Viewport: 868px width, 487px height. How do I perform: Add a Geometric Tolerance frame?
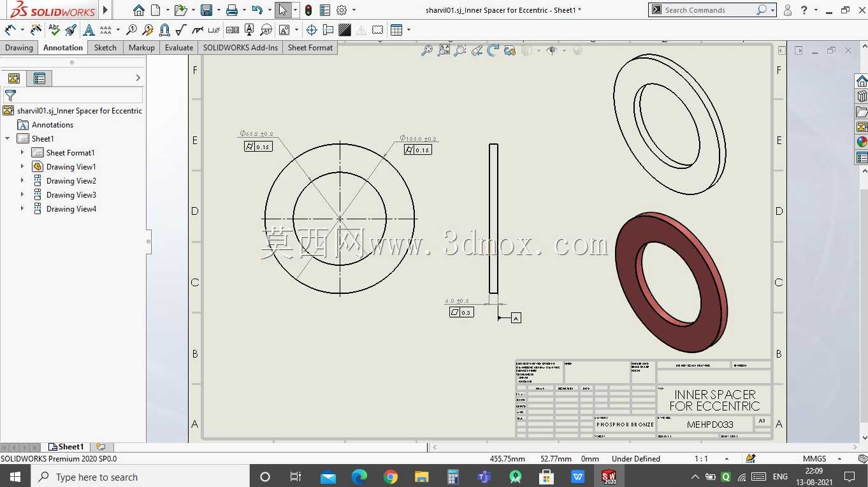(x=233, y=30)
